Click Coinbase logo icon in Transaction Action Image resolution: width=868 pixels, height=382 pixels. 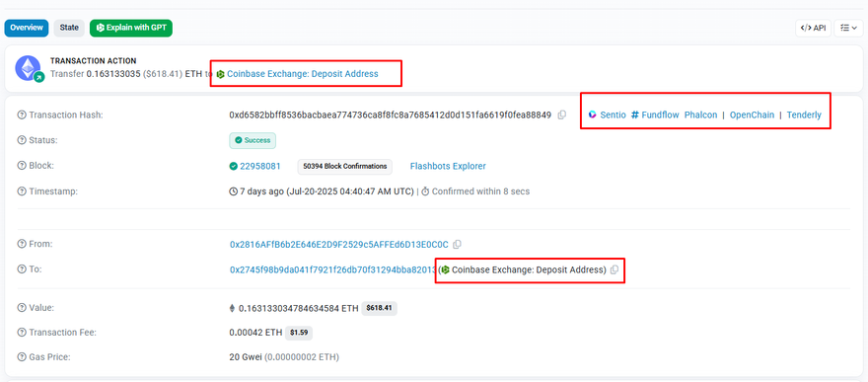click(220, 74)
